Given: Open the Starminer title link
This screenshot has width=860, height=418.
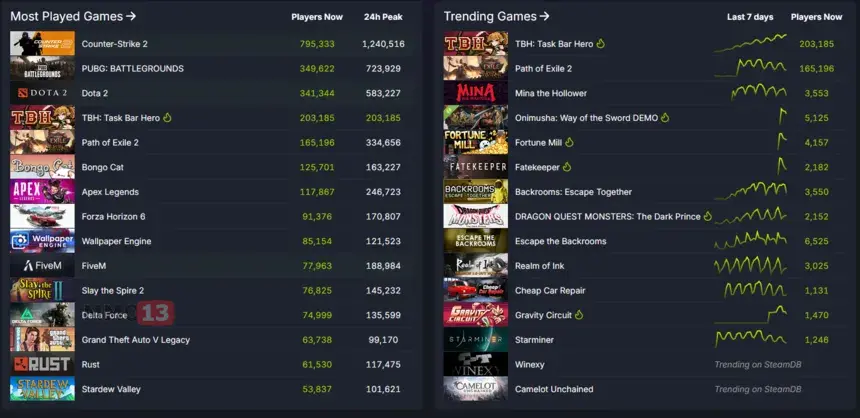Looking at the screenshot, I should point(534,340).
